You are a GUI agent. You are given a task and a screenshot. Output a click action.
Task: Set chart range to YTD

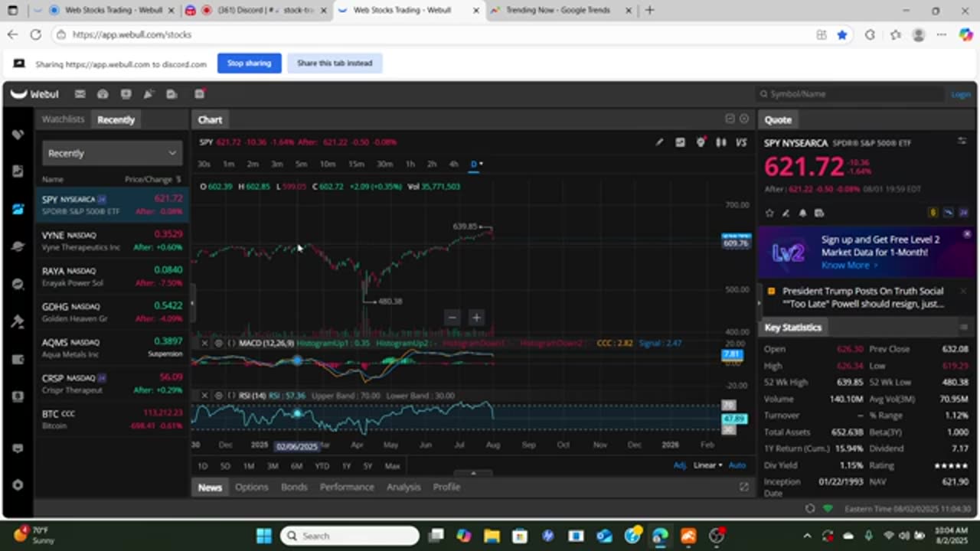tap(322, 465)
